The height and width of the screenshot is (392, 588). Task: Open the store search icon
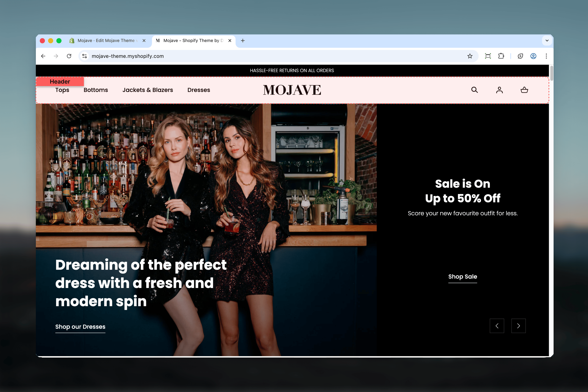point(474,90)
